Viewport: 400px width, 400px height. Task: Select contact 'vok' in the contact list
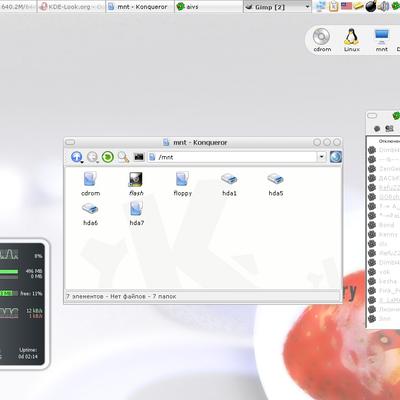coord(383,272)
